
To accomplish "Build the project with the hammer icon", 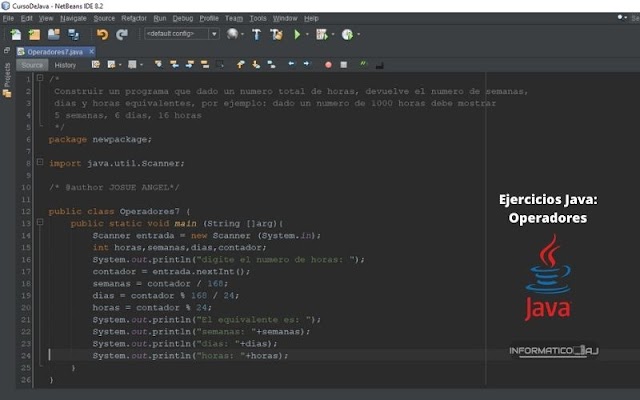I will [256, 35].
